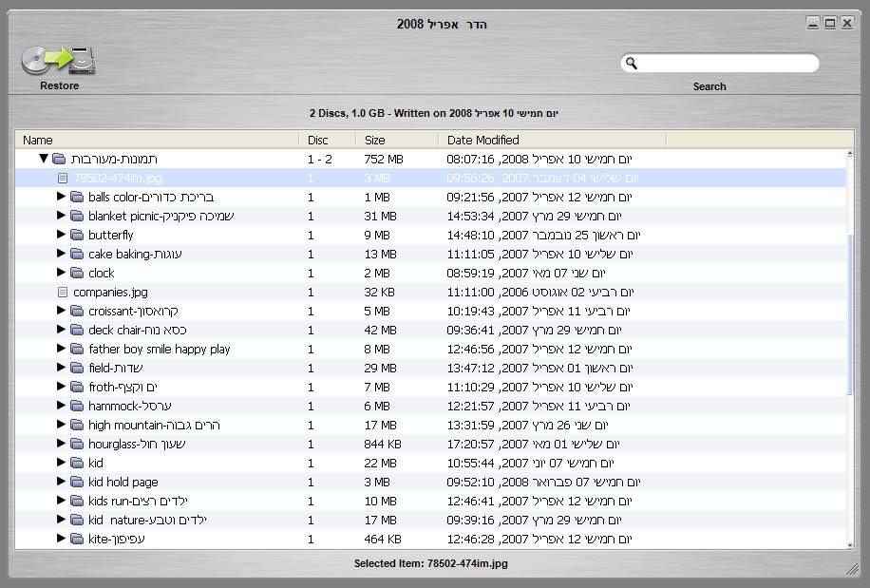The width and height of the screenshot is (870, 588).
Task: Click the Restore disc-to-drive icon
Action: point(58,60)
